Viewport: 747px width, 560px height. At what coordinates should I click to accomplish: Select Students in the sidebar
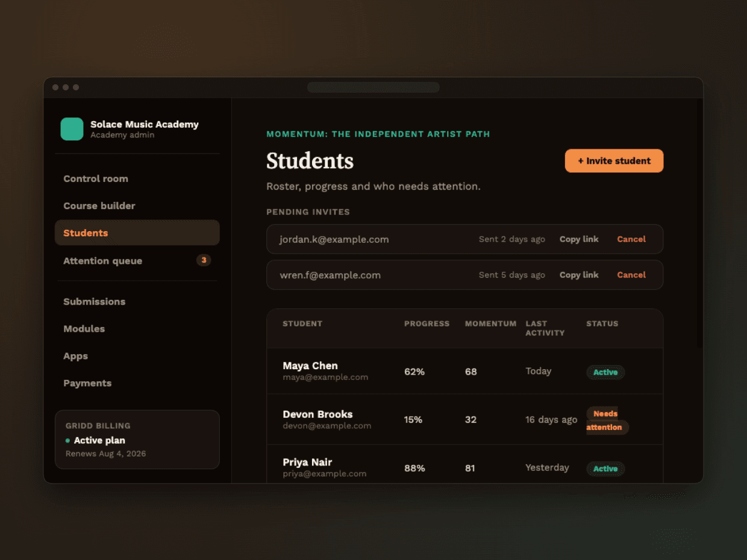coord(137,232)
